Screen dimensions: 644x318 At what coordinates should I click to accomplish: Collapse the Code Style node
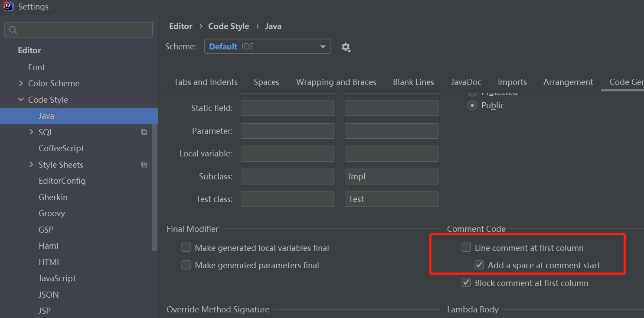(x=21, y=100)
